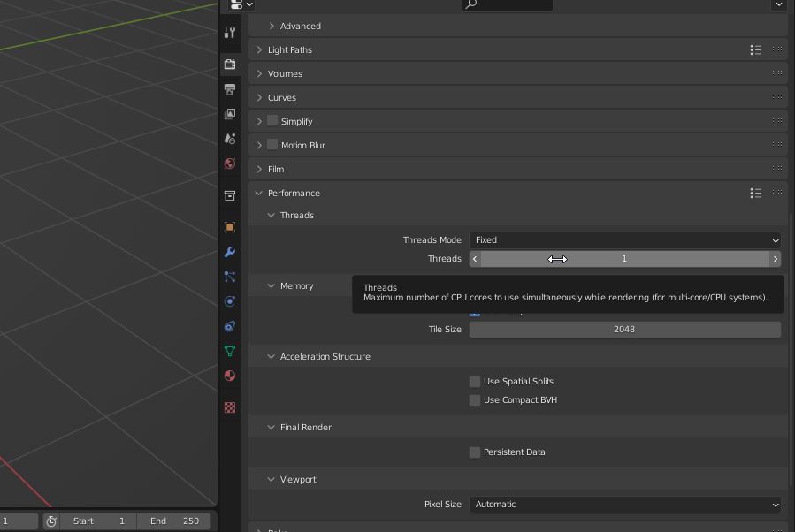This screenshot has width=795, height=532.
Task: Enable Use Compact BVH
Action: pyautogui.click(x=475, y=400)
